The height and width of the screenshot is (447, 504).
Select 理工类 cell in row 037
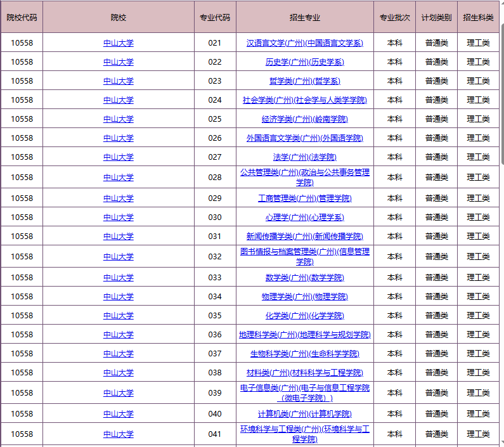pyautogui.click(x=478, y=354)
